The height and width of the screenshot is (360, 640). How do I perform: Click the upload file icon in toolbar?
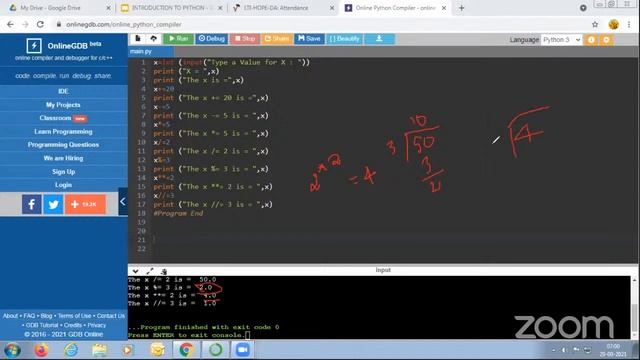[153, 39]
